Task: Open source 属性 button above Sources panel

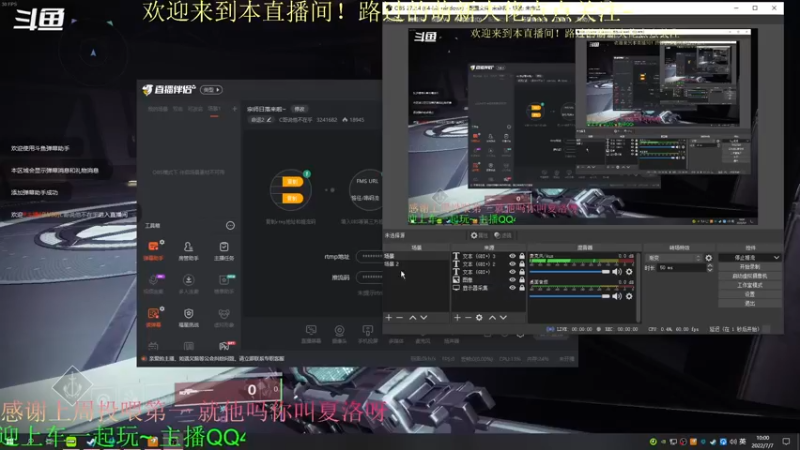Action: [479, 235]
